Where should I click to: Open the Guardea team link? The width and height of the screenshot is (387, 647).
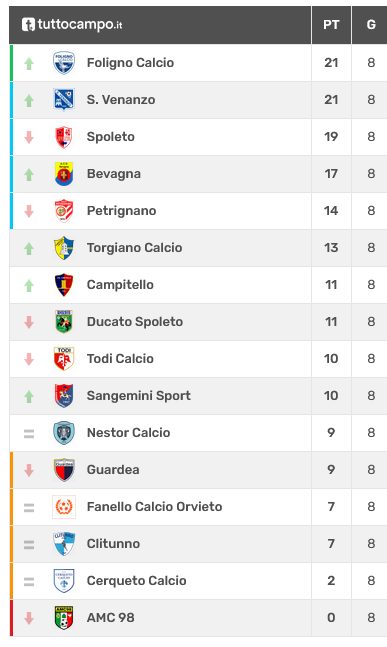[x=113, y=470]
